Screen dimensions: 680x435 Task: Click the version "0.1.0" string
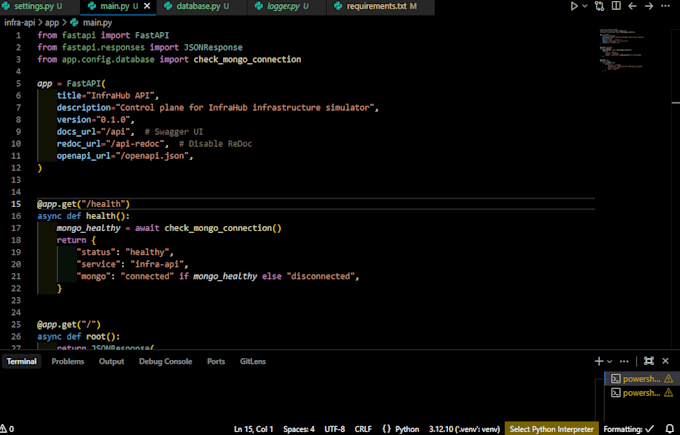coord(113,120)
